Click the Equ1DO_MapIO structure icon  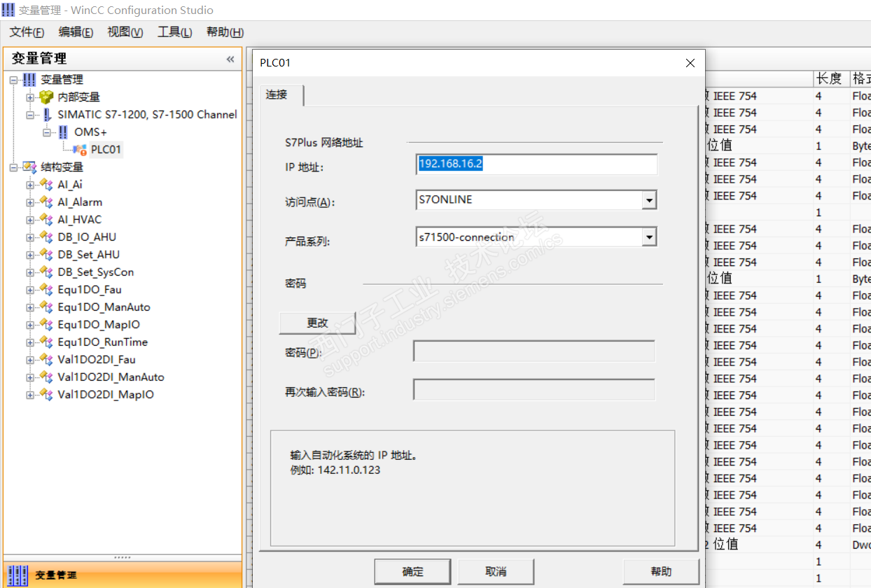(x=47, y=325)
